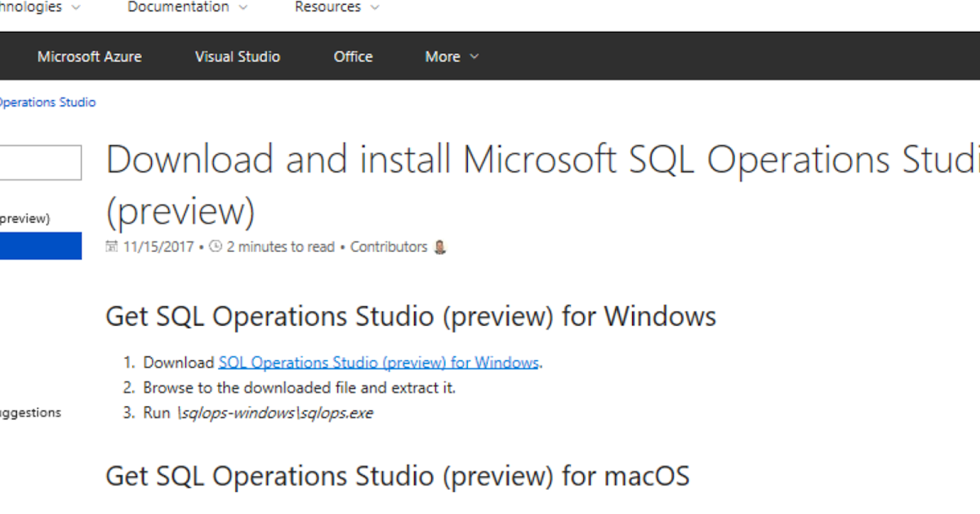Open the Documentation dropdown menu
The height and width of the screenshot is (514, 980).
pyautogui.click(x=181, y=7)
